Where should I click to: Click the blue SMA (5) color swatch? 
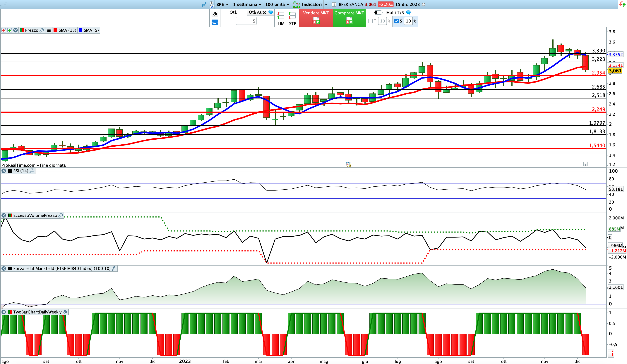pyautogui.click(x=80, y=30)
